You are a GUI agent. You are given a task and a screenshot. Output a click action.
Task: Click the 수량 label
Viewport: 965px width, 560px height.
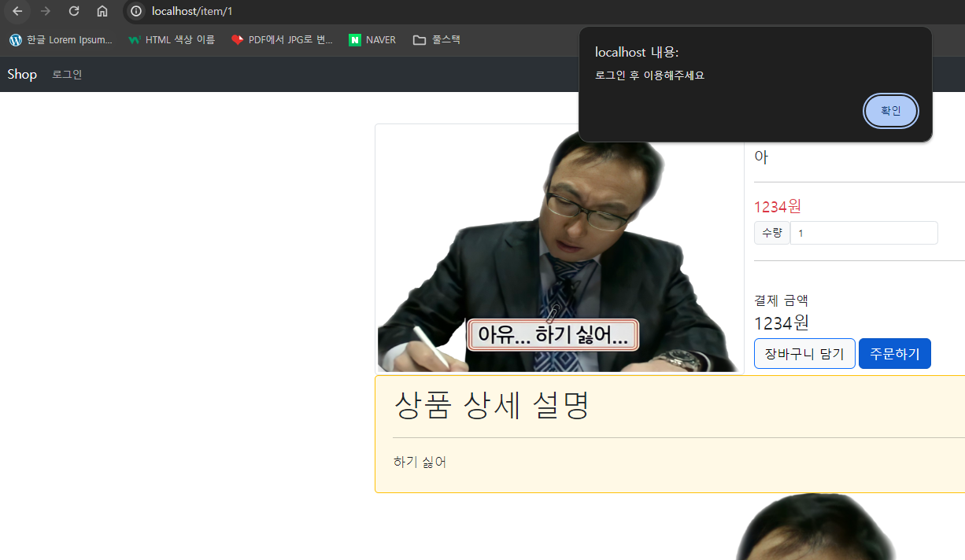[772, 233]
